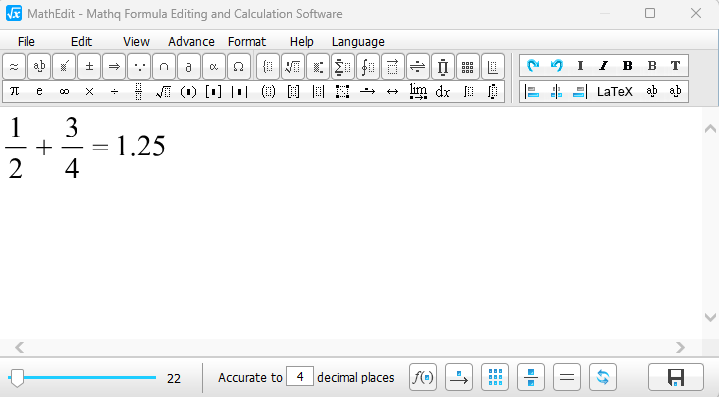Toggle italic slanted I style

pyautogui.click(x=603, y=66)
